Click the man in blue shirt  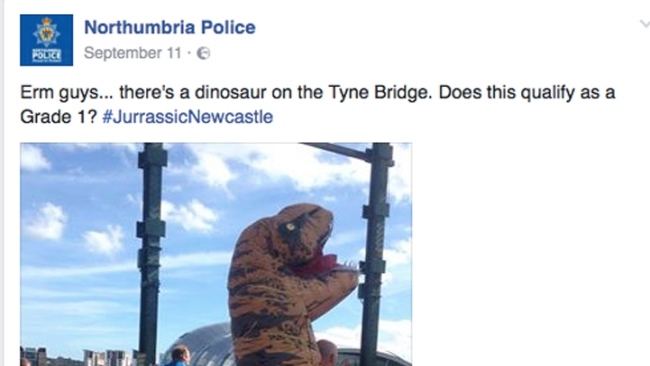coord(179,356)
